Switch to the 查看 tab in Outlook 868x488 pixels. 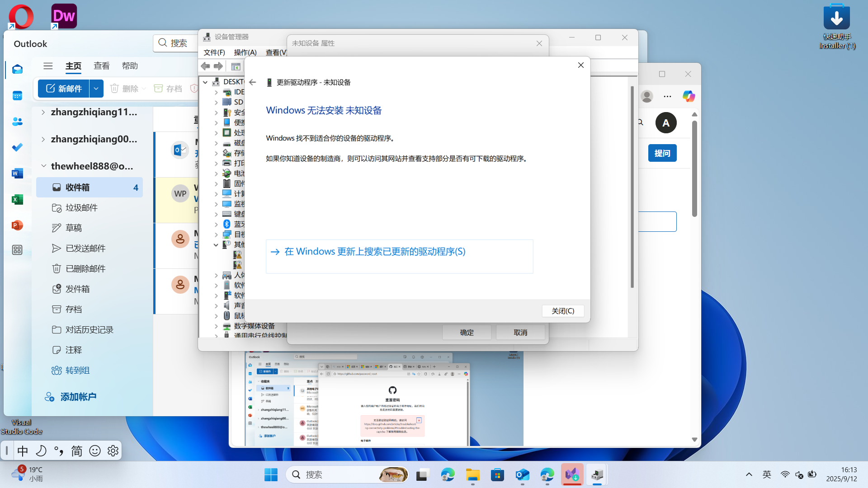101,66
